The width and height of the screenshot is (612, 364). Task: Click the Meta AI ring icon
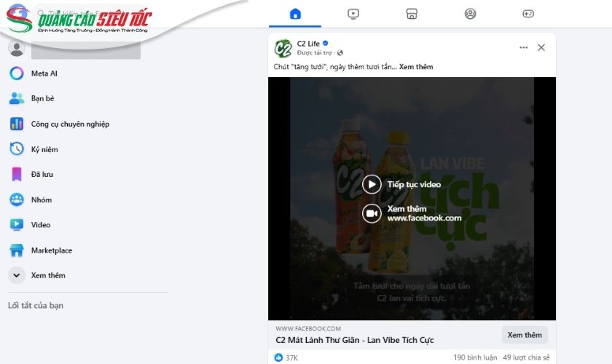16,74
